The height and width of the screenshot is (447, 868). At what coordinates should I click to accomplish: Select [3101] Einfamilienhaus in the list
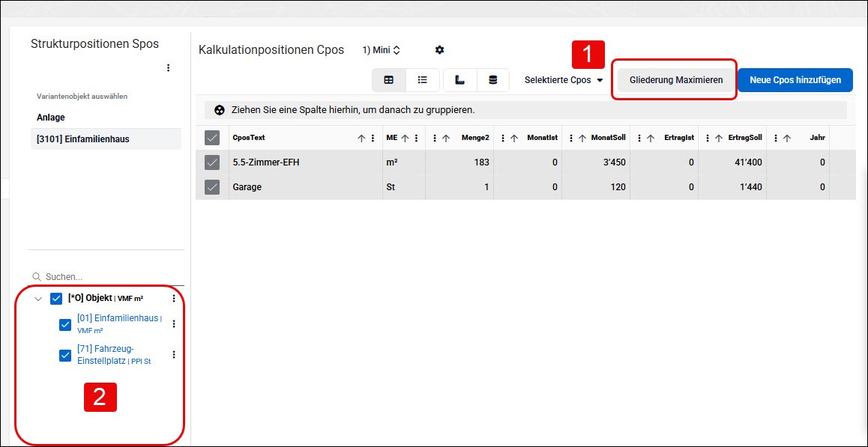tap(106, 139)
